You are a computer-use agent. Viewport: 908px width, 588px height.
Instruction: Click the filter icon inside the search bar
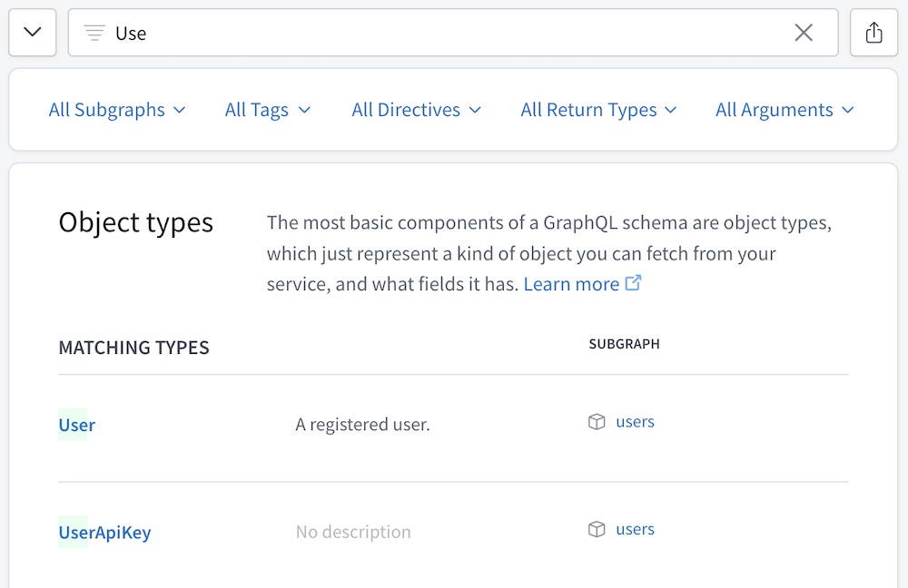pos(94,32)
